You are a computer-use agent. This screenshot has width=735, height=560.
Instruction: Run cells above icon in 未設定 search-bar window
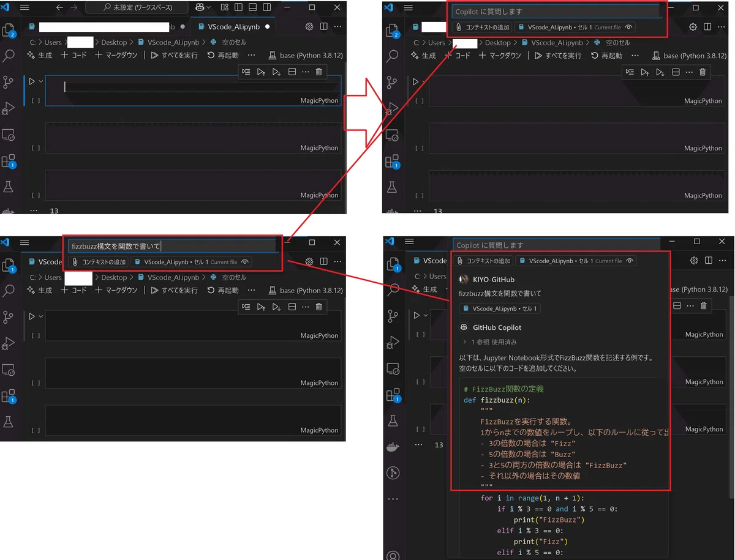[x=262, y=72]
